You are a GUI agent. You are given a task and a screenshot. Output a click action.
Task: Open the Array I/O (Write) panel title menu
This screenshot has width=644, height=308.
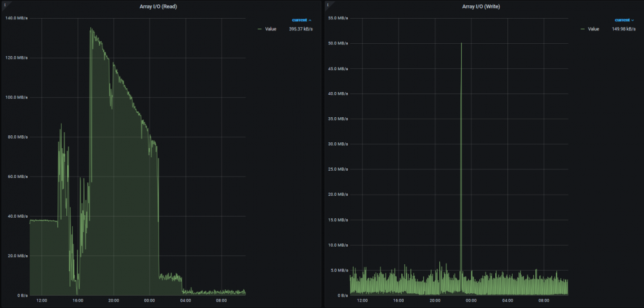(481, 6)
